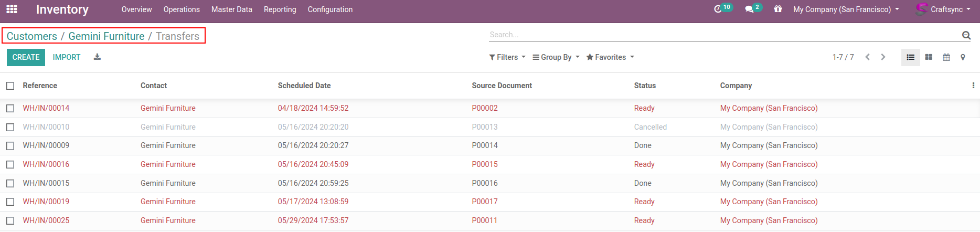Click the search magnifier icon

click(966, 35)
